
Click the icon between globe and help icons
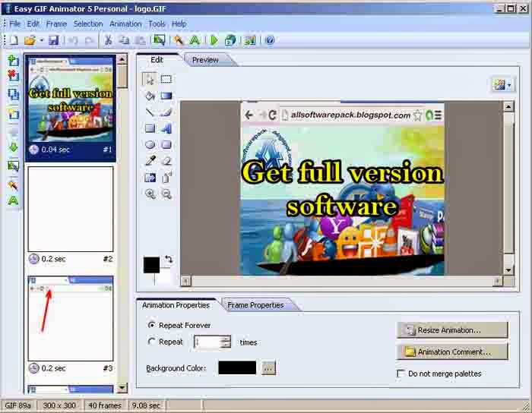(250, 40)
